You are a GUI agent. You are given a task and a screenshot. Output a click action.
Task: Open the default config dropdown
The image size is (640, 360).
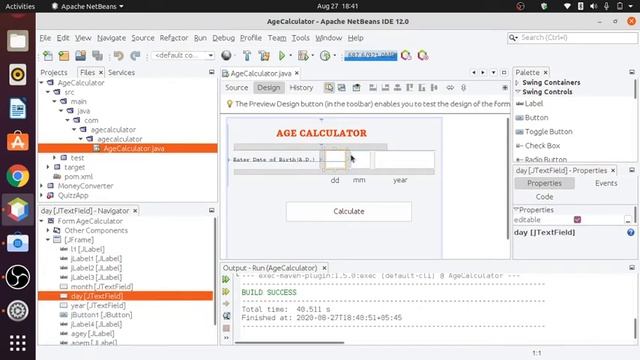point(183,56)
